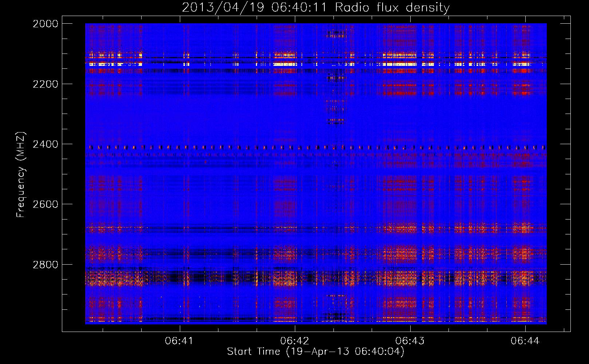Click the 06:43 time axis label
The image size is (589, 364).
410,341
